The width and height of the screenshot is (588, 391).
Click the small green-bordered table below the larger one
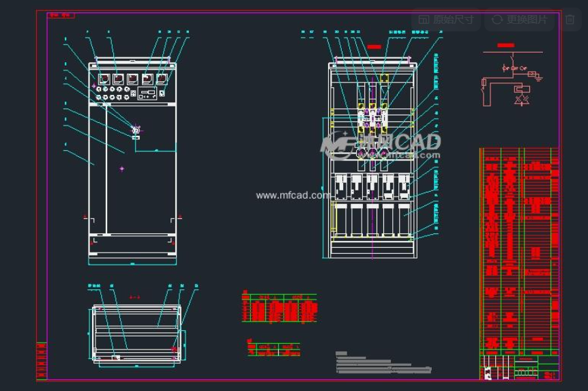coord(274,349)
